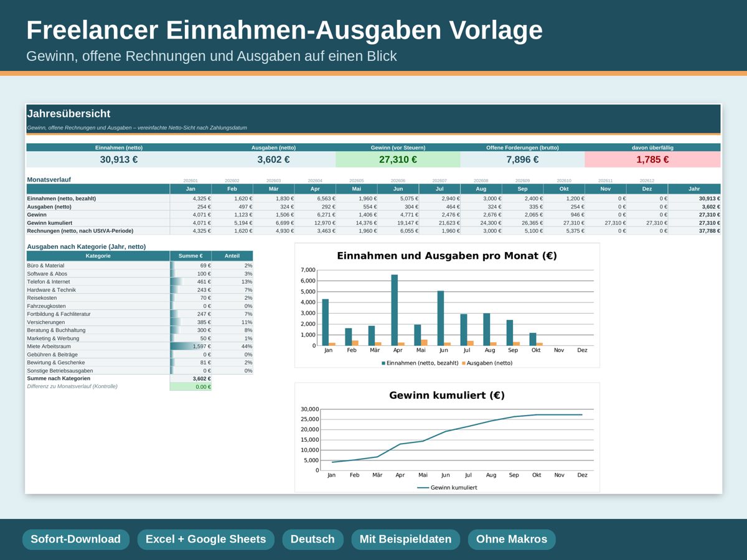747x560 pixels.
Task: Click the Jahr column header in the Monatsverlauf table
Action: coord(694,189)
